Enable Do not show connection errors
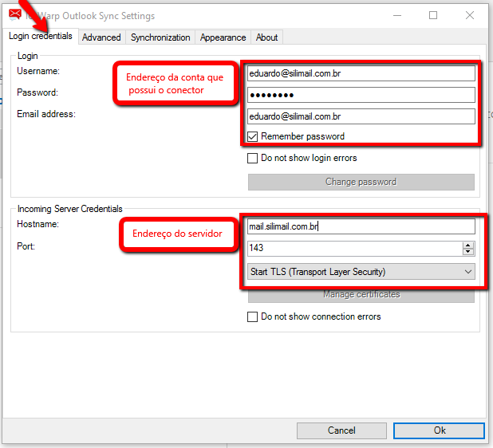 252,316
